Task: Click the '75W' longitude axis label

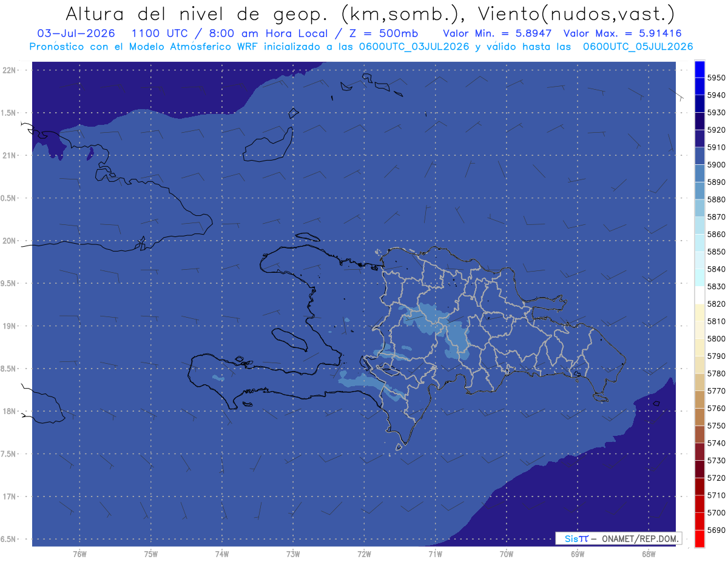Action: [151, 554]
